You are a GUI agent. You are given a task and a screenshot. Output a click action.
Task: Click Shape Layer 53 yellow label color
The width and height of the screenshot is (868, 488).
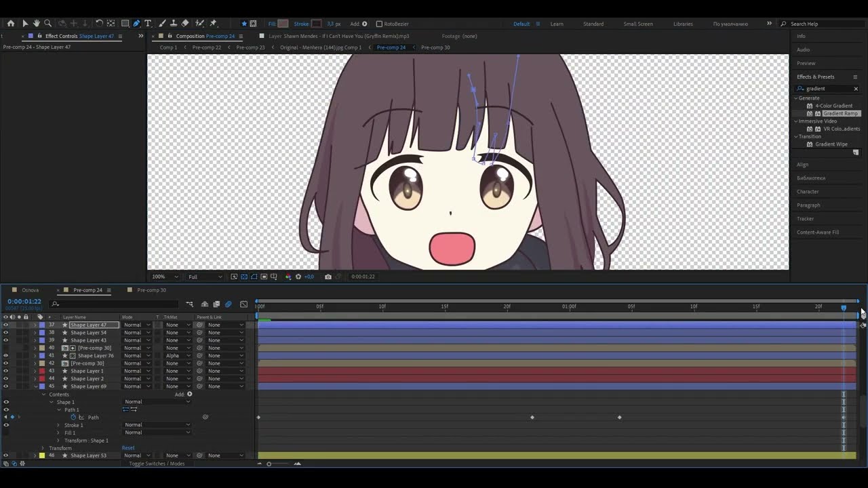pyautogui.click(x=41, y=455)
